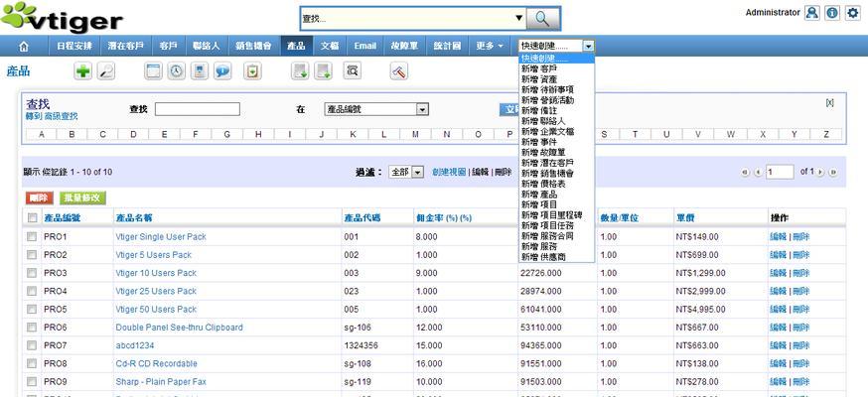Open the calendar window toolbar icon
The image size is (868, 397).
coord(153,71)
